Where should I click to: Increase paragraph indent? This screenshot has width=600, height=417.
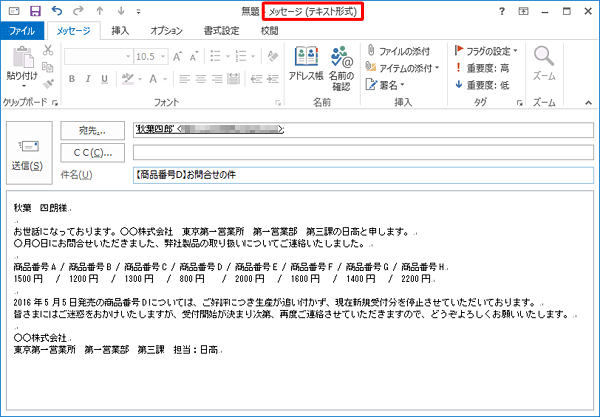[273, 79]
